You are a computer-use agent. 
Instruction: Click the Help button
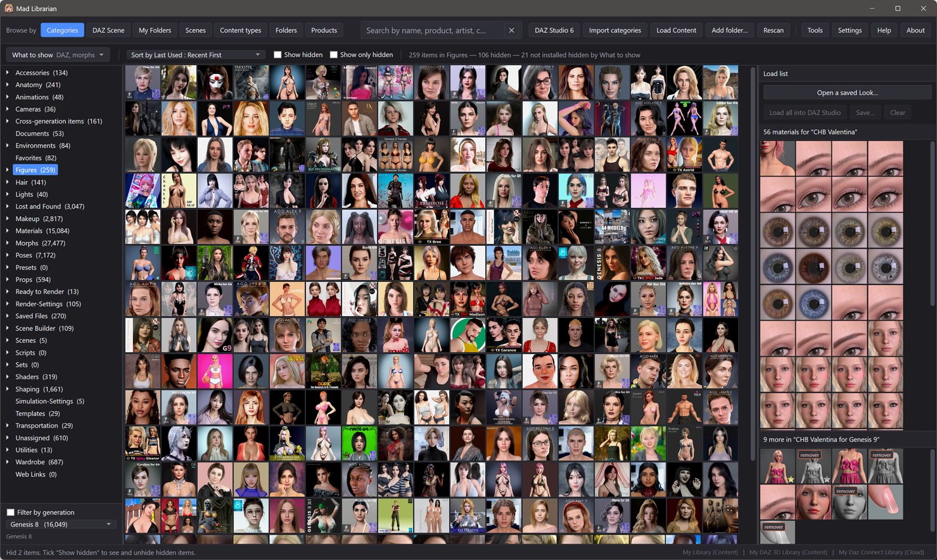tap(884, 30)
